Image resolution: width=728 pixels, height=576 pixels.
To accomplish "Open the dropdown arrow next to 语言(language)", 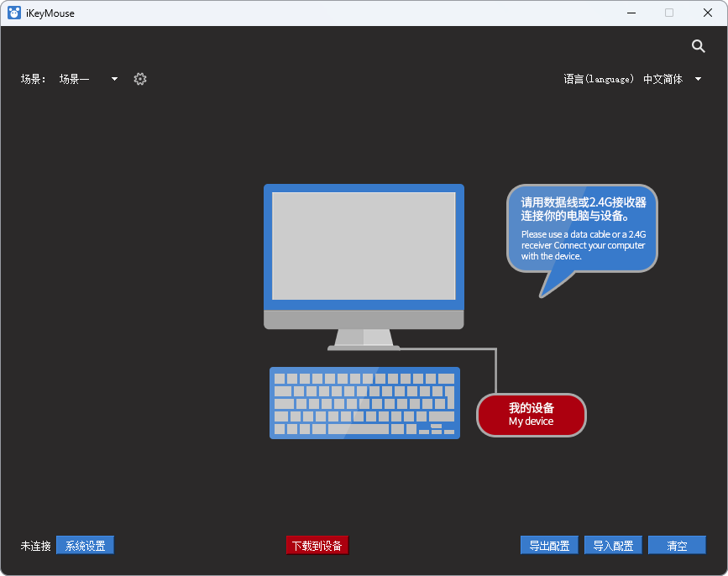I will pos(698,78).
